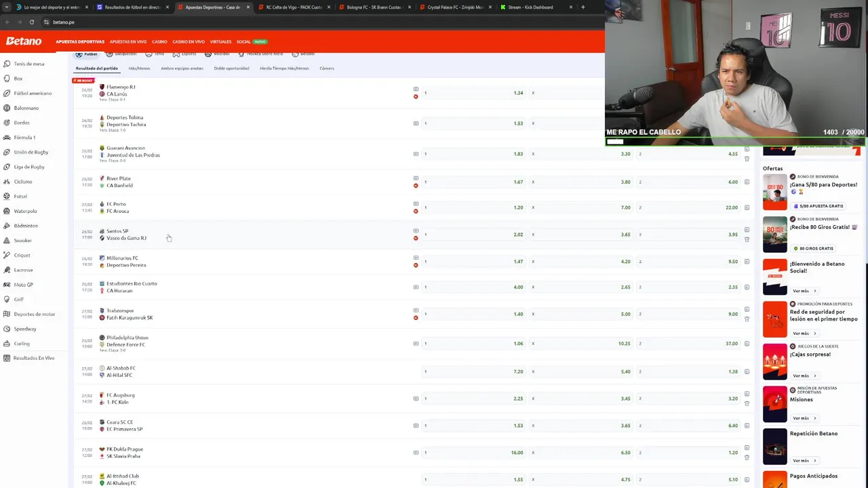Open the Curling icon in sidebar
Screen dimensions: 868x488
pos(7,344)
